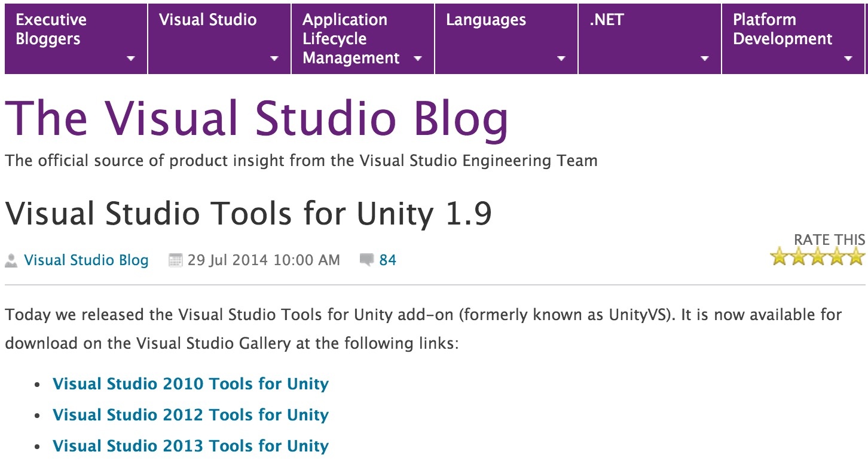This screenshot has width=868, height=467.
Task: Open the .NET menu label
Action: 606,20
